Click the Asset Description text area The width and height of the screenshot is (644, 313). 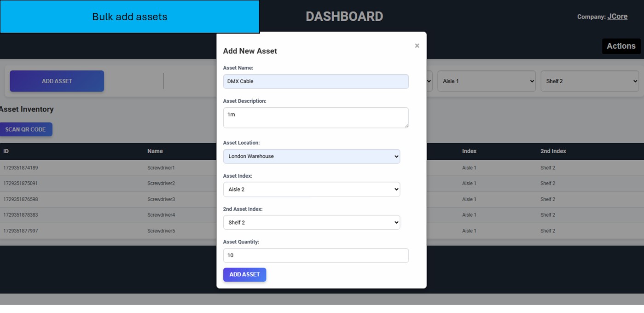point(316,117)
